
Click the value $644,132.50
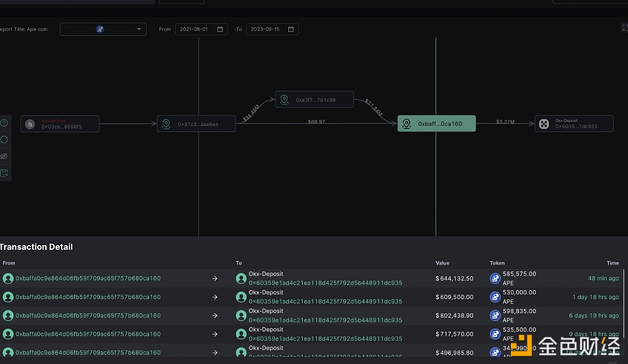(x=455, y=279)
